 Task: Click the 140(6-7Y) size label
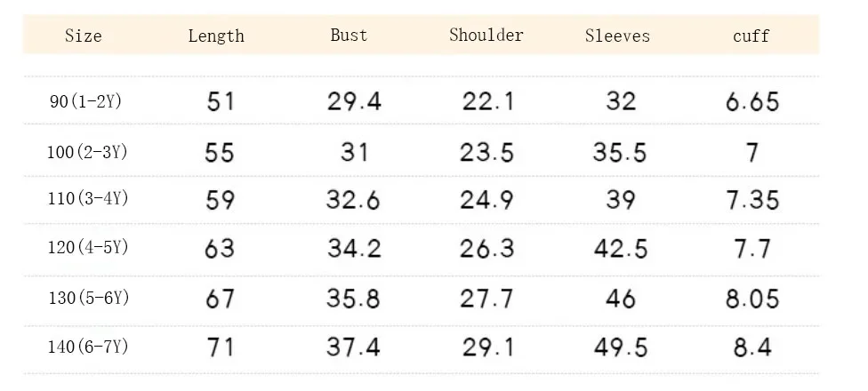(x=88, y=347)
